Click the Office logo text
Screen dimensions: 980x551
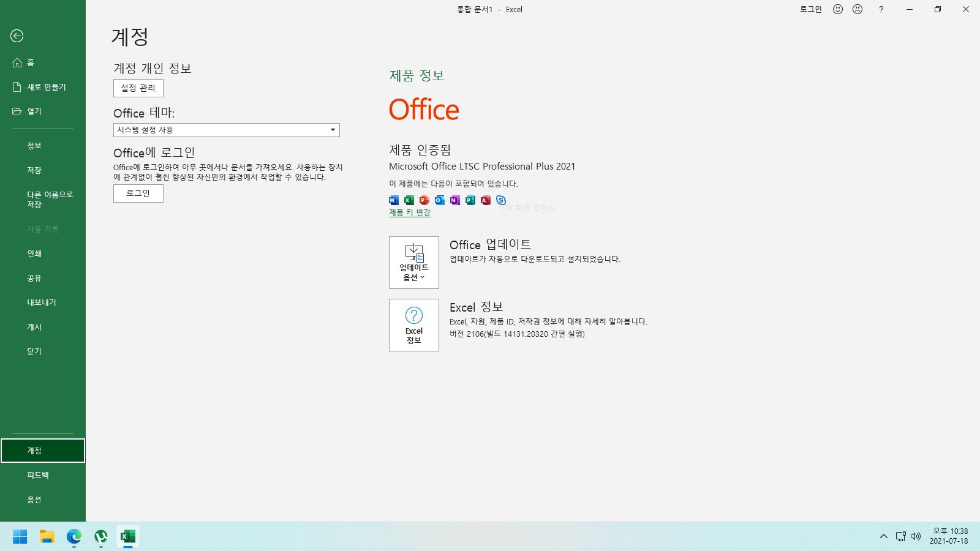(424, 110)
